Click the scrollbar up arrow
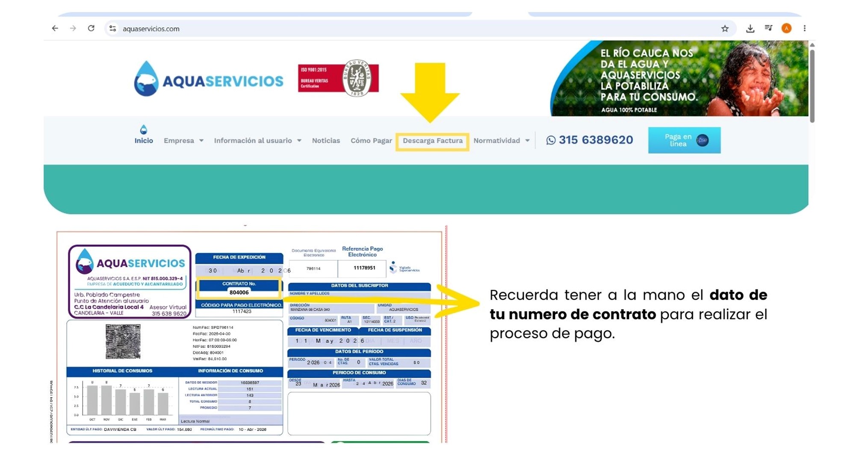Screen dimensions: 868x463 click(812, 45)
